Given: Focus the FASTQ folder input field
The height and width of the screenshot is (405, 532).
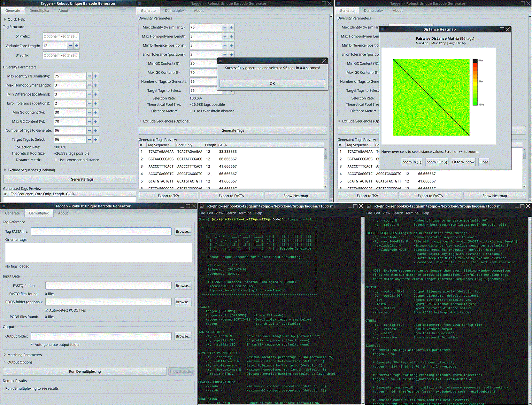Looking at the screenshot, I should [109, 286].
